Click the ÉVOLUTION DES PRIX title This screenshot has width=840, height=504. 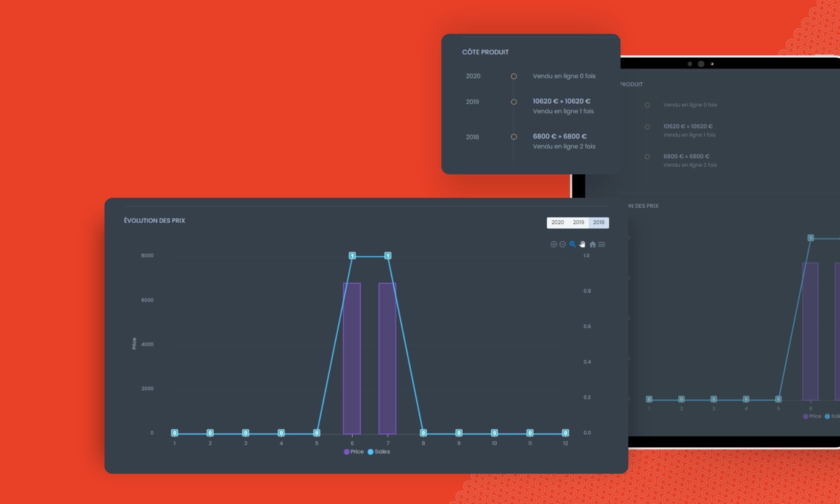[x=155, y=220]
